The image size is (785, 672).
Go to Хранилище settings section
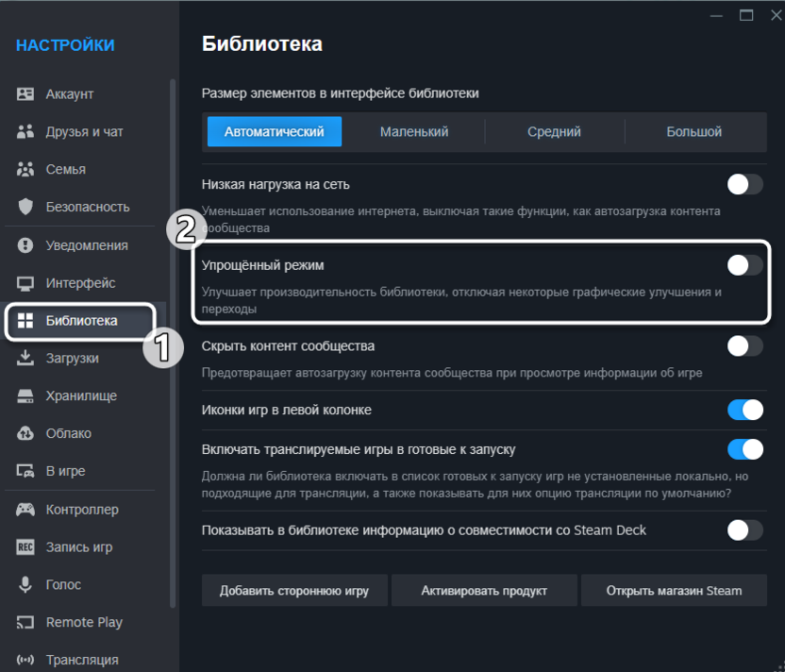(81, 396)
